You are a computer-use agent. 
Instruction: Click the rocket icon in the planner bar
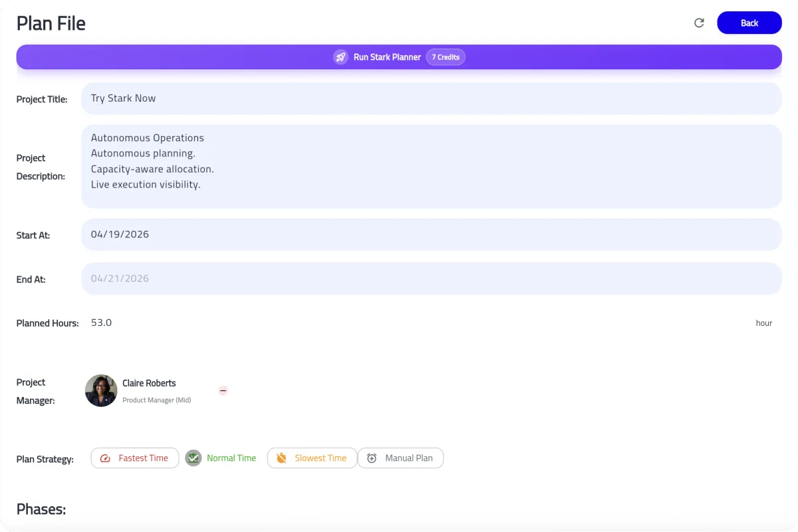tap(340, 57)
